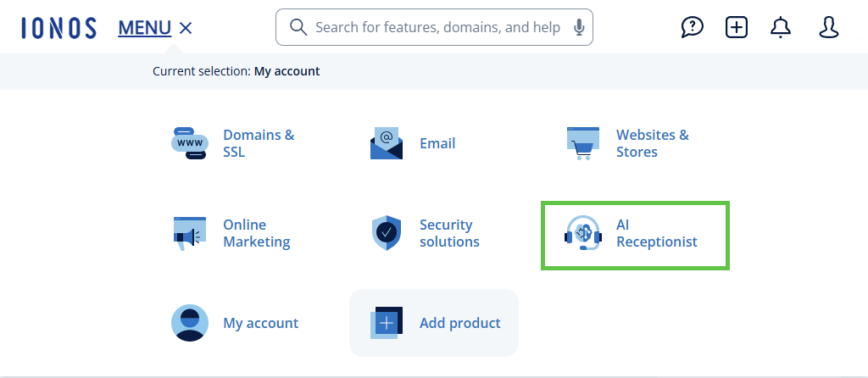Click the MENU link in header

coord(145,28)
